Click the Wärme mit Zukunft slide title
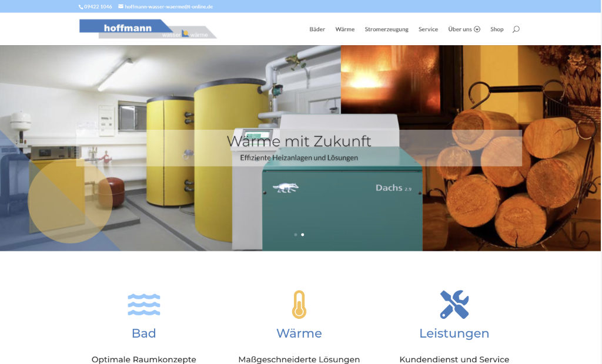This screenshot has height=364, width=602. tap(299, 141)
